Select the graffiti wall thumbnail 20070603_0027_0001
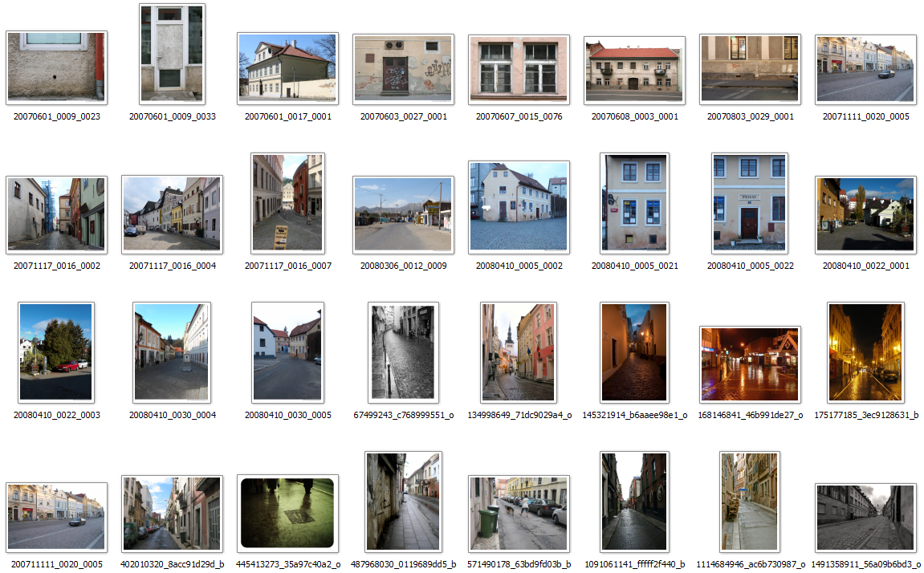The image size is (924, 573). pyautogui.click(x=403, y=70)
